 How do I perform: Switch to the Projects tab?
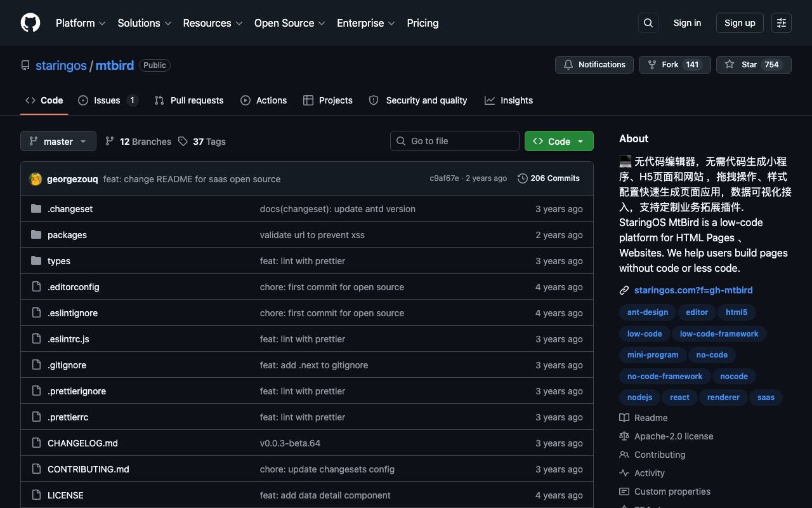coord(328,100)
